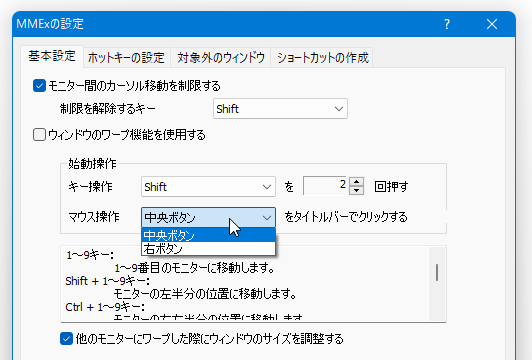Uncheck モニター間のカーソル移動を制限する checkbox
This screenshot has width=532, height=360.
coord(39,86)
